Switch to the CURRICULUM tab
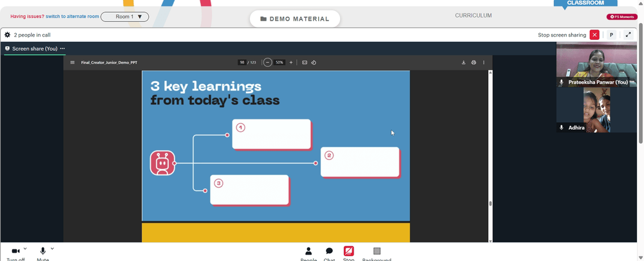Viewport: 644px width, 261px height. tap(473, 15)
